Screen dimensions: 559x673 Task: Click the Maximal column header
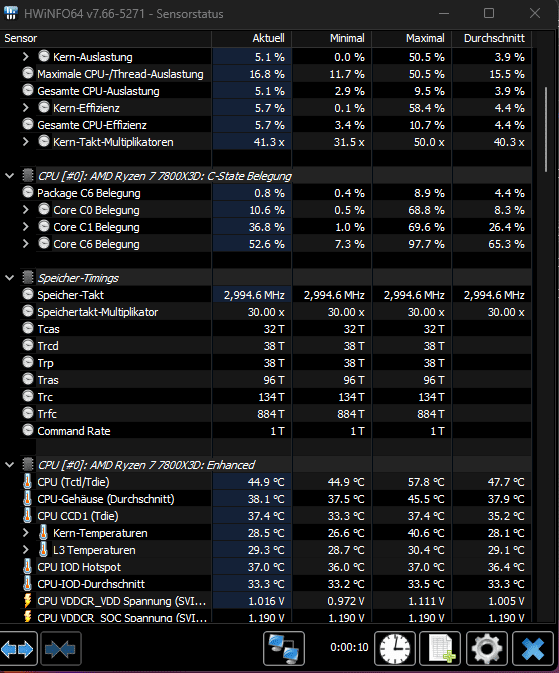tap(411, 38)
